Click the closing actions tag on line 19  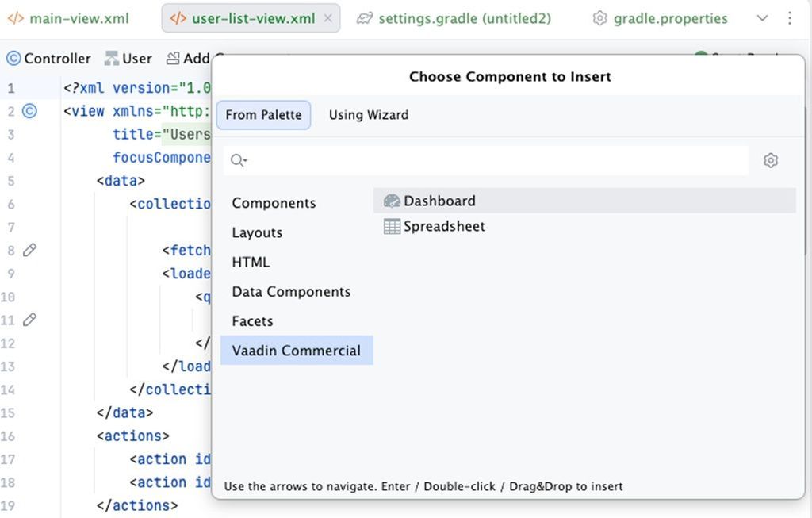(137, 505)
